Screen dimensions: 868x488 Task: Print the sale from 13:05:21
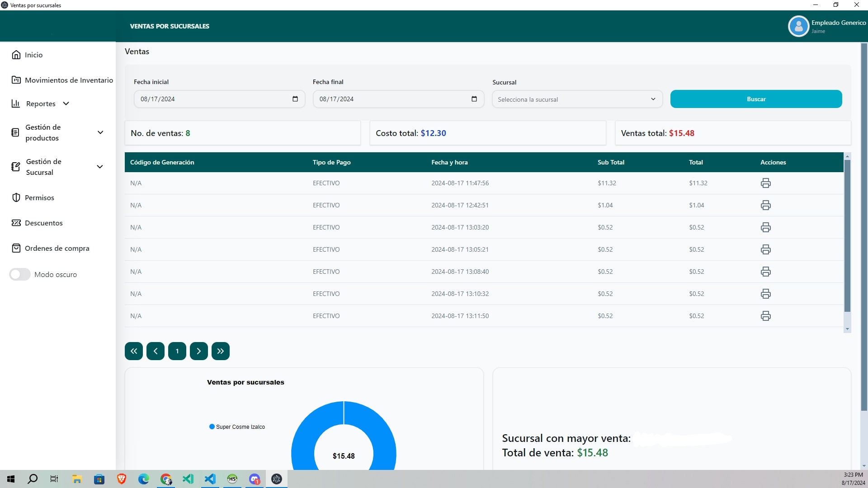pyautogui.click(x=765, y=249)
